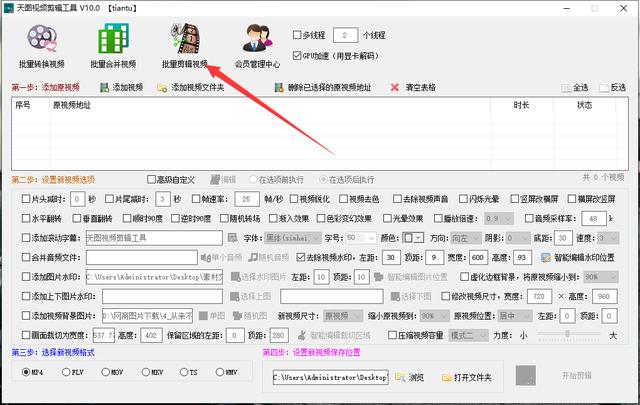Viewport: 640px width, 405px height.
Task: Open 会员管理中心 member center
Action: coord(258,46)
